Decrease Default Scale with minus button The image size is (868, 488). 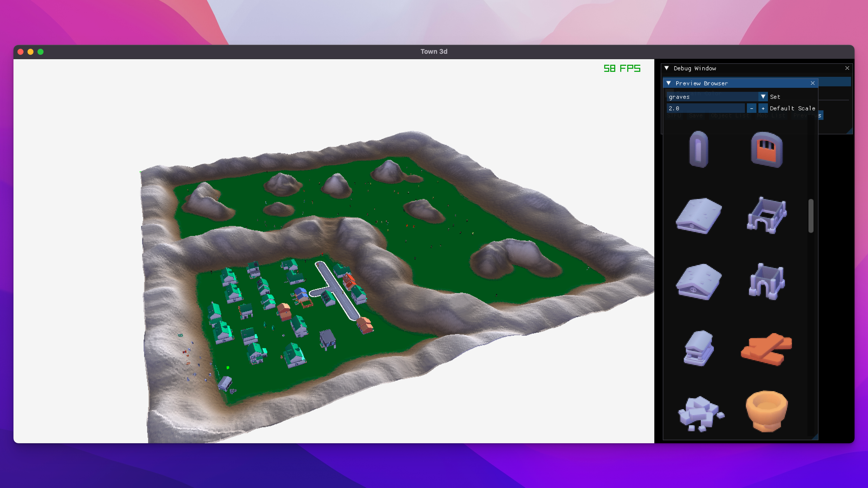751,108
